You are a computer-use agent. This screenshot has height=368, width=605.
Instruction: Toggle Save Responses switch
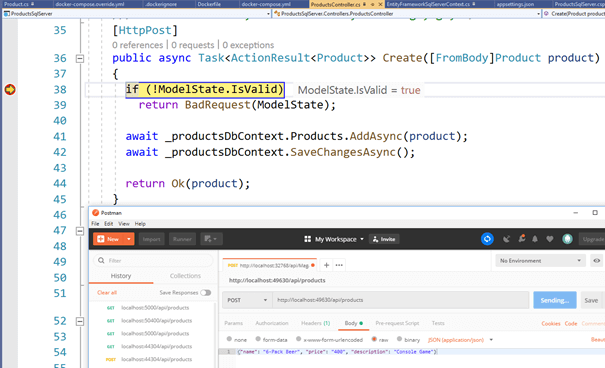coord(206,293)
